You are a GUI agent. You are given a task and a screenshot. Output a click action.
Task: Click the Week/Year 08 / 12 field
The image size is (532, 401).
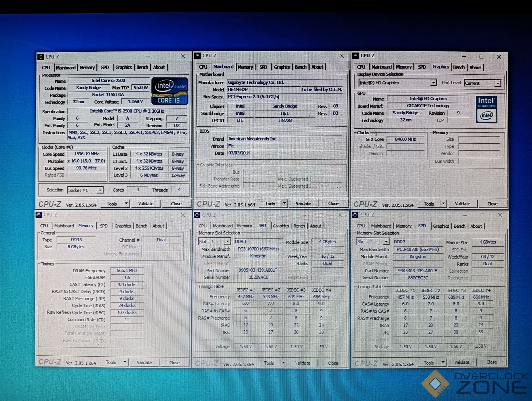click(x=488, y=257)
